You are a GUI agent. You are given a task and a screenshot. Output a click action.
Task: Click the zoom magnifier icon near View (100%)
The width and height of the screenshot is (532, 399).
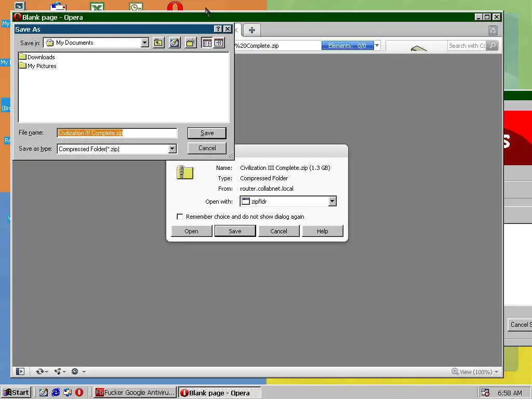tap(455, 371)
